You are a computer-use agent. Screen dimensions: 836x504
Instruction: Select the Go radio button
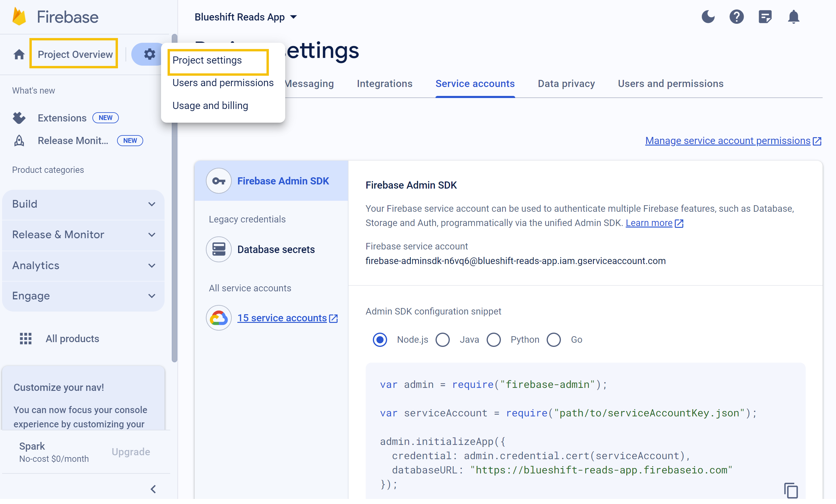(553, 339)
